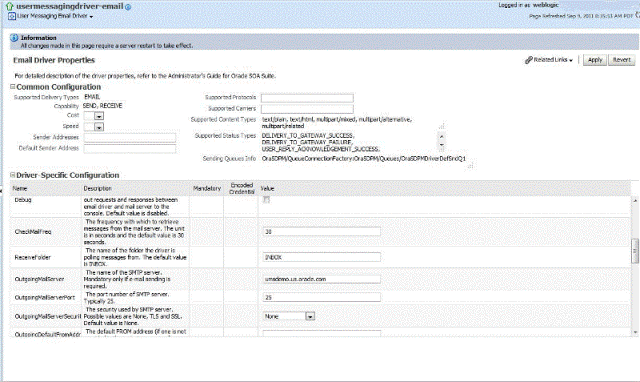Click the Description column header
Viewport: 640px width, 382px height.
[x=98, y=189]
